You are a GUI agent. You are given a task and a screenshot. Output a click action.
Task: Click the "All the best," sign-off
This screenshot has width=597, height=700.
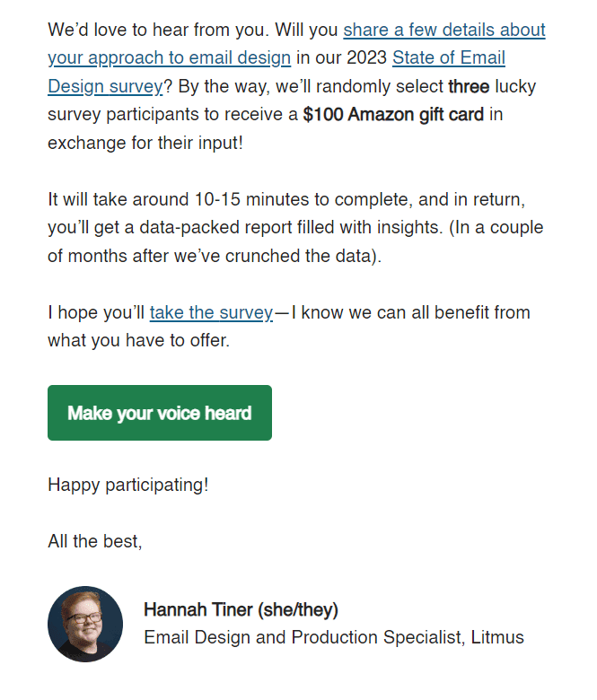[94, 541]
